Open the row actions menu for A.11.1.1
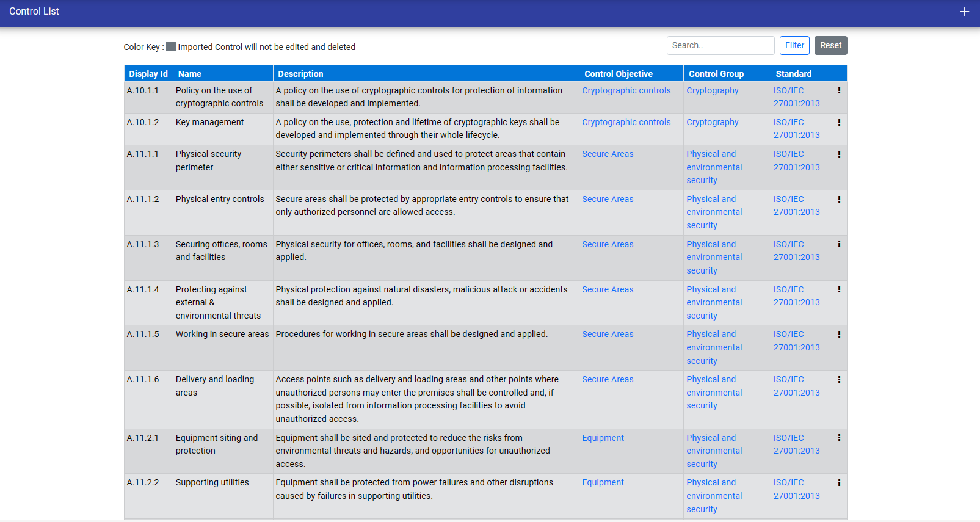 839,154
